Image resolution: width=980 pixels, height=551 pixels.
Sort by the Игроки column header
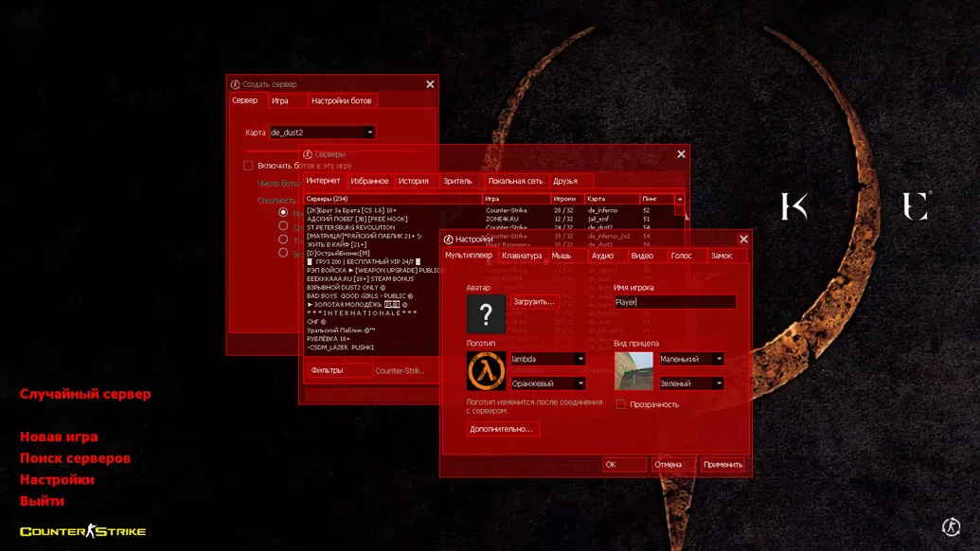click(x=567, y=199)
